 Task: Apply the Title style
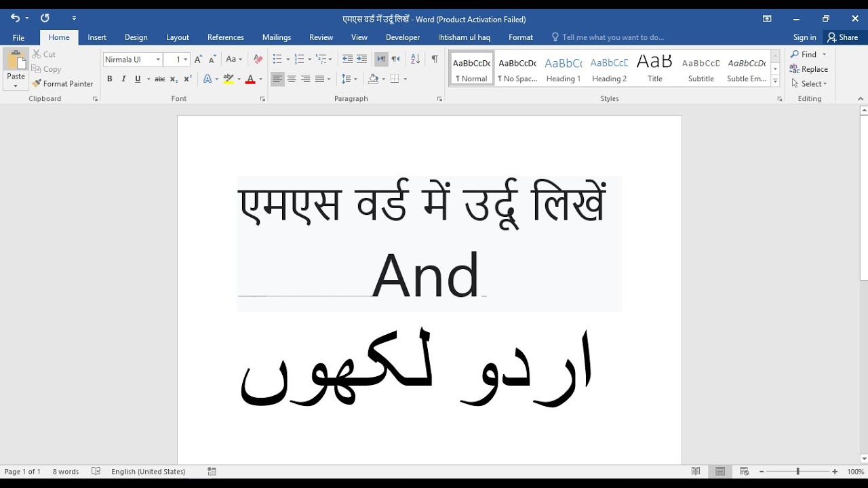click(655, 68)
